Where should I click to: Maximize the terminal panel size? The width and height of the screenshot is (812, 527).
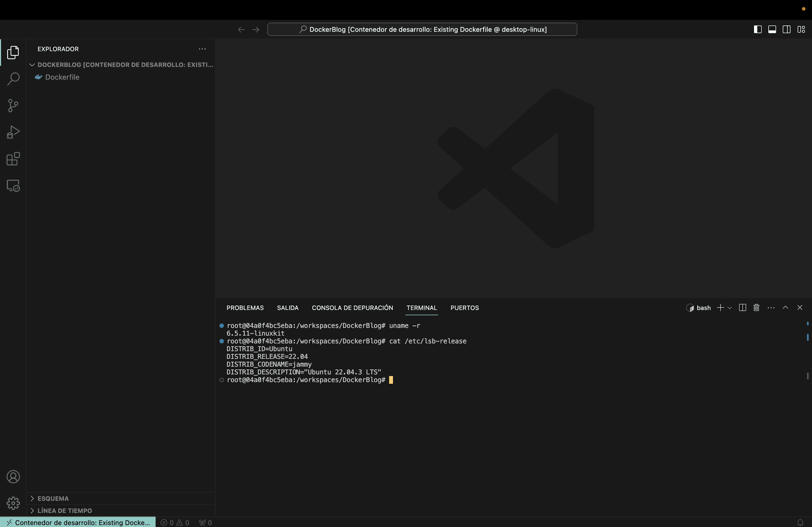pos(785,307)
